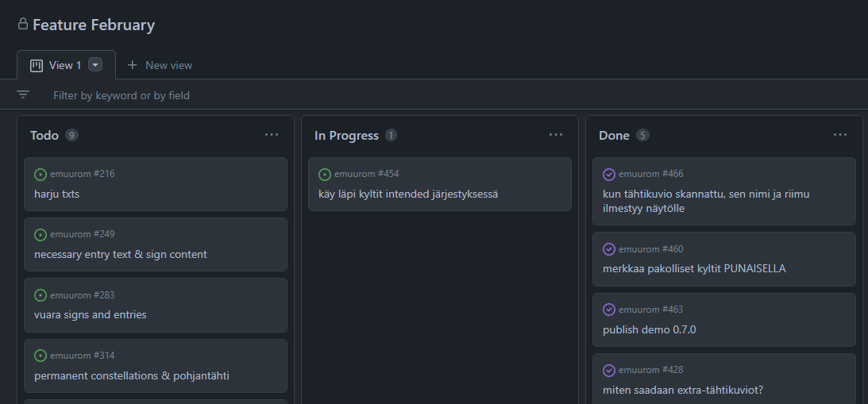868x404 pixels.
Task: Open the Todo column options menu
Action: click(272, 135)
